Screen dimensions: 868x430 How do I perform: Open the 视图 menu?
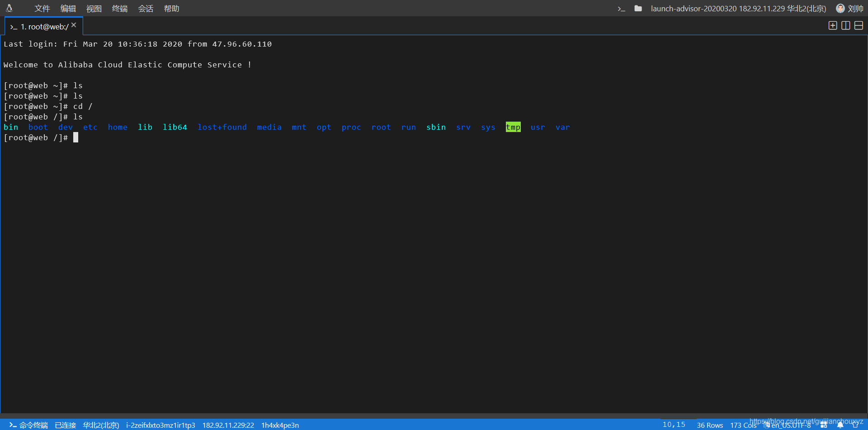[94, 9]
